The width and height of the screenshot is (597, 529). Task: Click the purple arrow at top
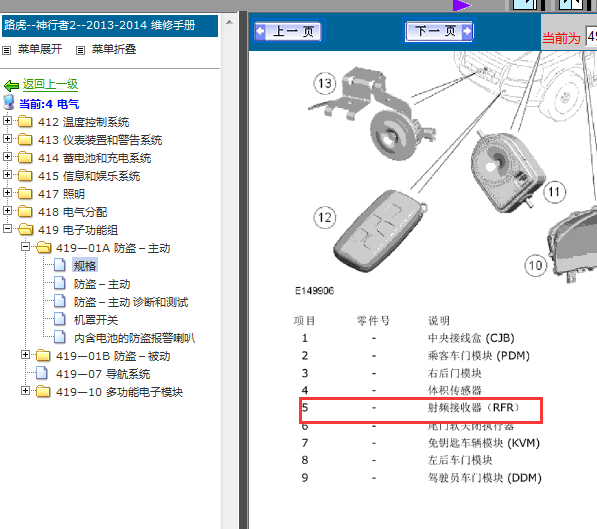point(462,5)
